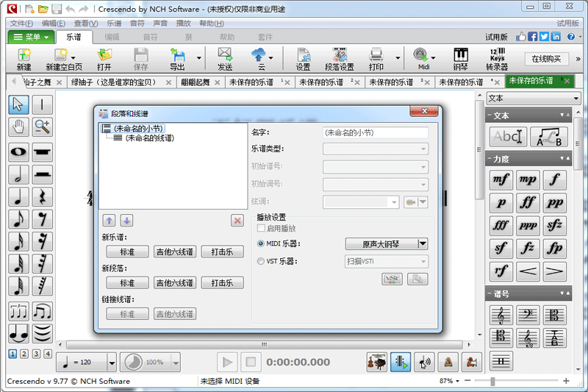This screenshot has width=588, height=392.
Task: Click the Midi toolbar icon
Action: [421, 59]
